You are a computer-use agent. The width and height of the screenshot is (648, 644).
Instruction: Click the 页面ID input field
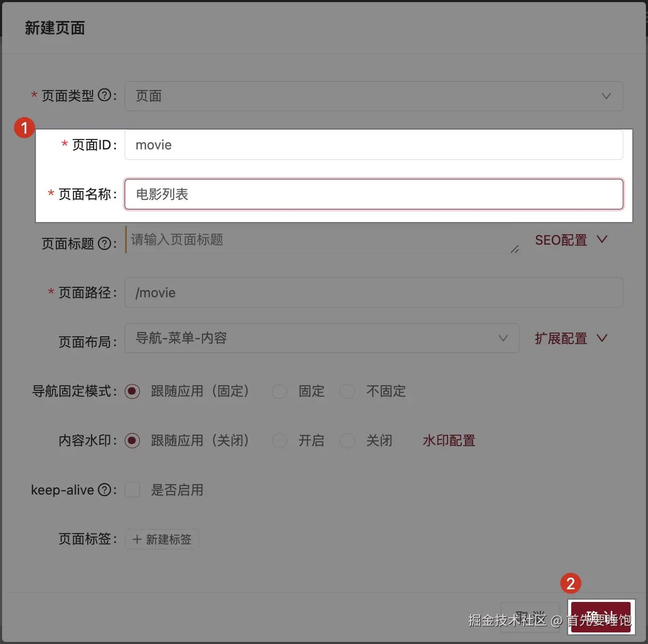373,145
